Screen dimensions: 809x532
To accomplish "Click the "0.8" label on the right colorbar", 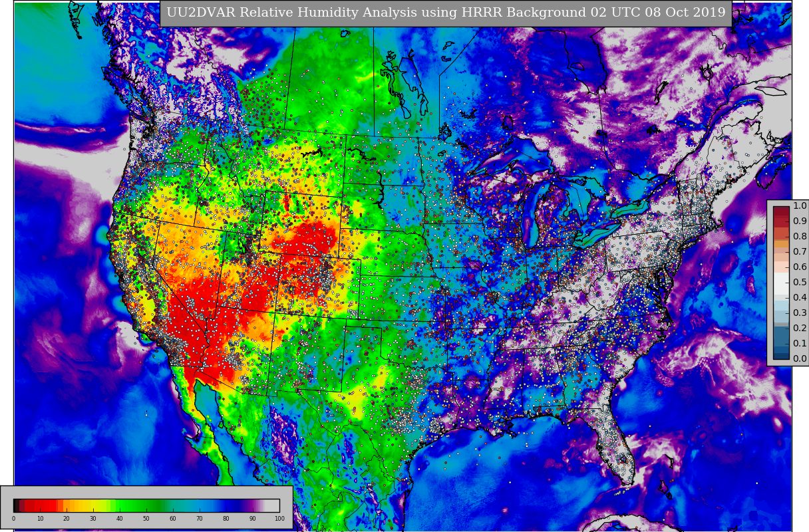I will click(x=800, y=237).
